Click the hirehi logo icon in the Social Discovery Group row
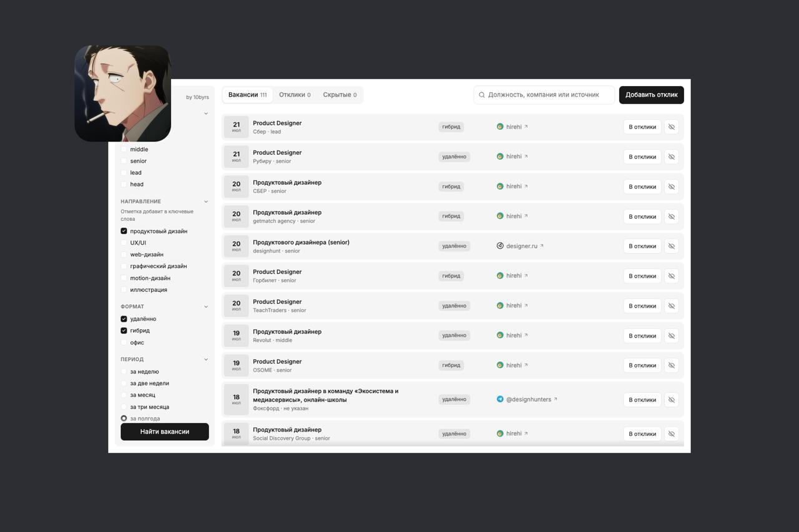The image size is (799, 532). [500, 433]
